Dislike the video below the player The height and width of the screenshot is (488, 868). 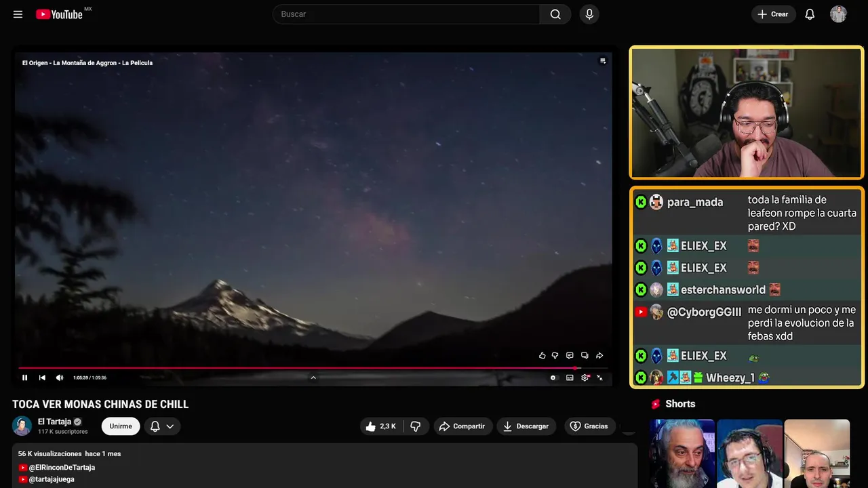[x=416, y=426]
